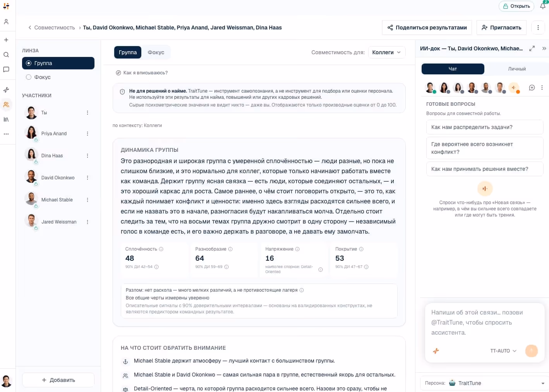Switch to the Группа tab
Viewport: 549px width, 392px height.
[x=128, y=52]
